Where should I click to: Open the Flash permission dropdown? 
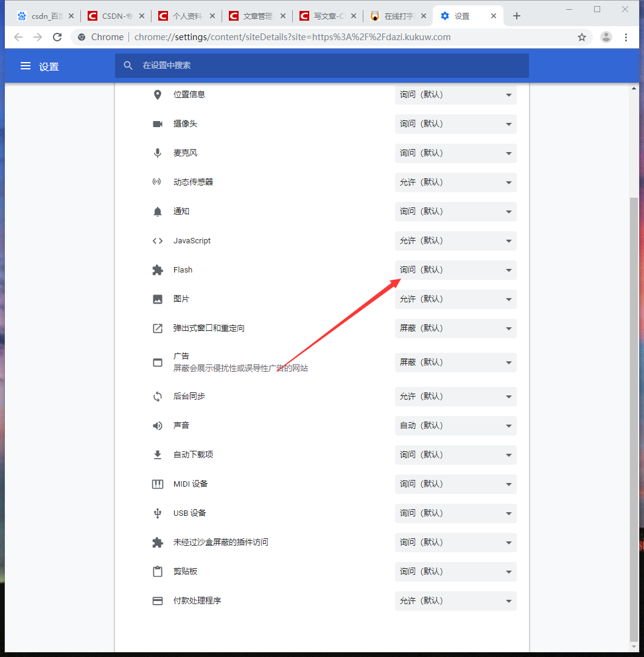[455, 270]
